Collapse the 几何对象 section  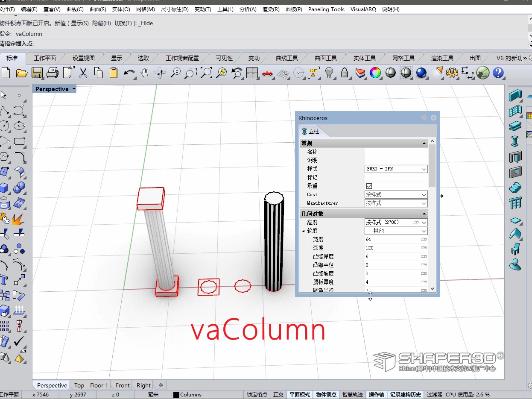[x=424, y=214]
